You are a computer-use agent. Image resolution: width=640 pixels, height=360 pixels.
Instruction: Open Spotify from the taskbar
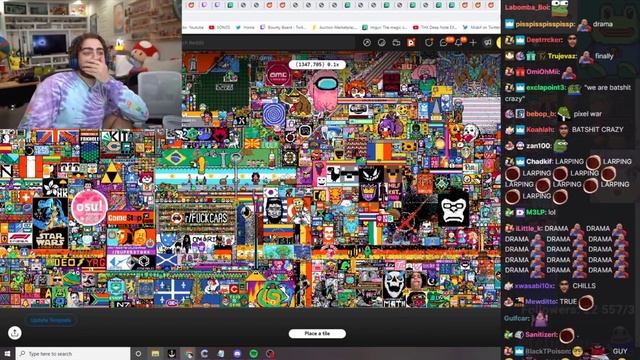point(253,353)
